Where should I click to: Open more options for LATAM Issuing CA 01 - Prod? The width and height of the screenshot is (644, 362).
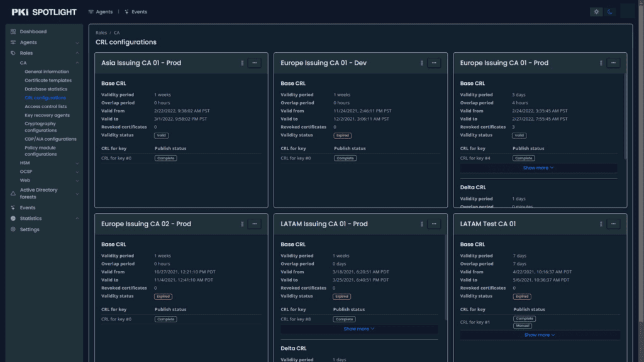coord(434,224)
